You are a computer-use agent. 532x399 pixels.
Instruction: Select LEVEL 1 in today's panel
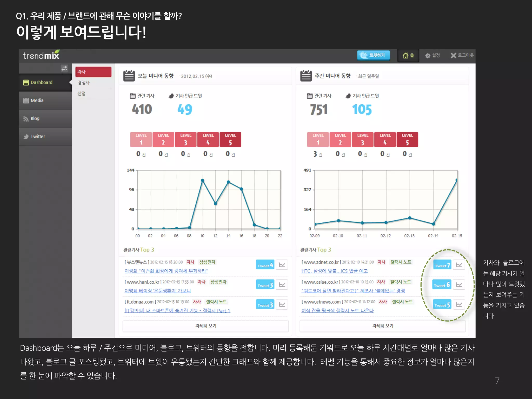[141, 139]
